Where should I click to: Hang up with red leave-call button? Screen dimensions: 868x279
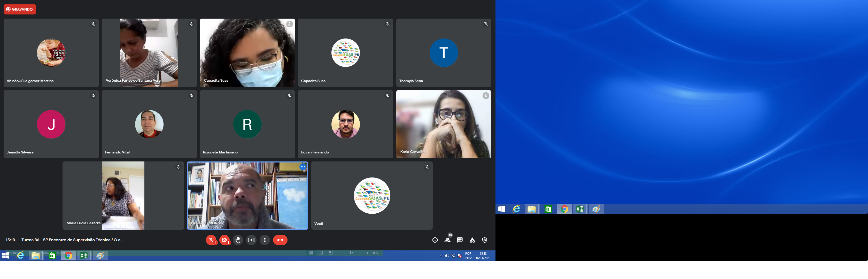280,240
